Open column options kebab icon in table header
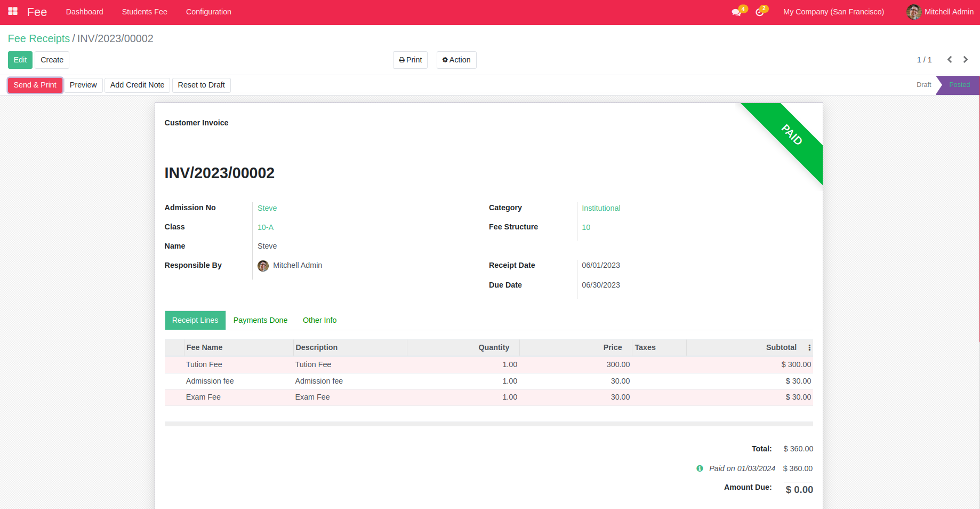Viewport: 980px width, 509px height. click(x=809, y=348)
